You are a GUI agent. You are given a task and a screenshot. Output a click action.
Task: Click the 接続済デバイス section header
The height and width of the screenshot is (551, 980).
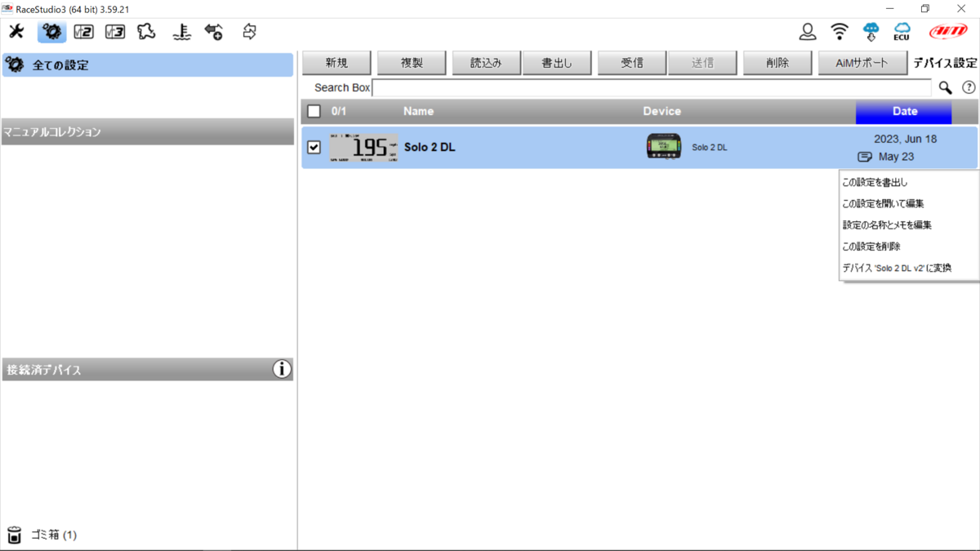coord(148,369)
